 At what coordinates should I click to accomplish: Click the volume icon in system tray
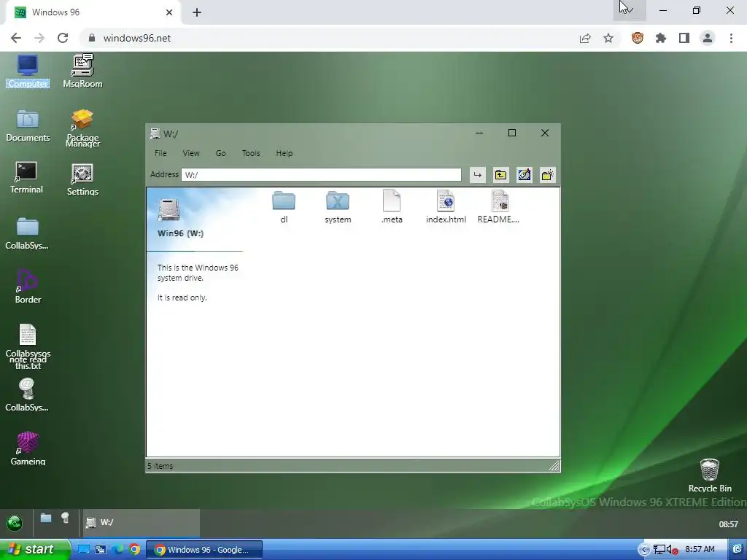pos(672,550)
